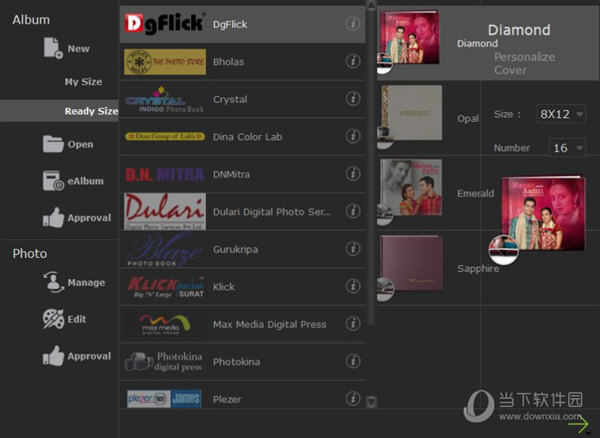Open info for Crystal lab
This screenshot has height=438, width=600.
pos(353,98)
